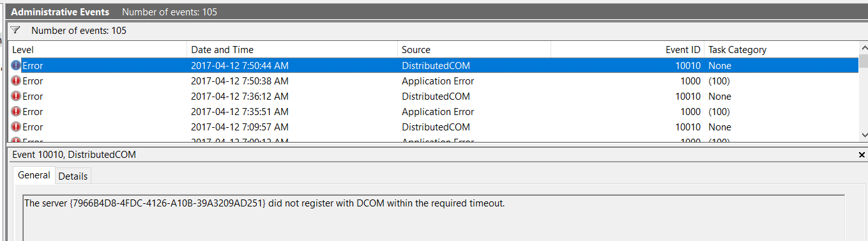The width and height of the screenshot is (868, 241).
Task: Sort by Event ID column header
Action: [627, 49]
